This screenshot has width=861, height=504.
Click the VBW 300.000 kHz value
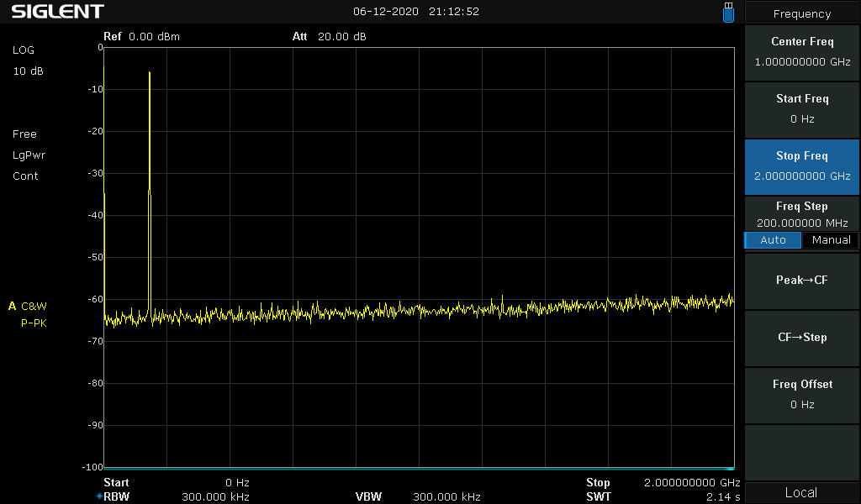pyautogui.click(x=446, y=497)
